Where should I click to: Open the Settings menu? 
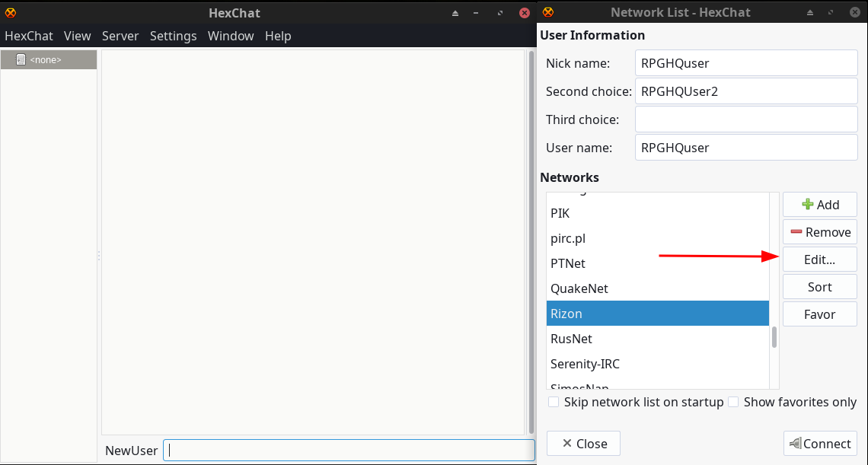coord(174,36)
